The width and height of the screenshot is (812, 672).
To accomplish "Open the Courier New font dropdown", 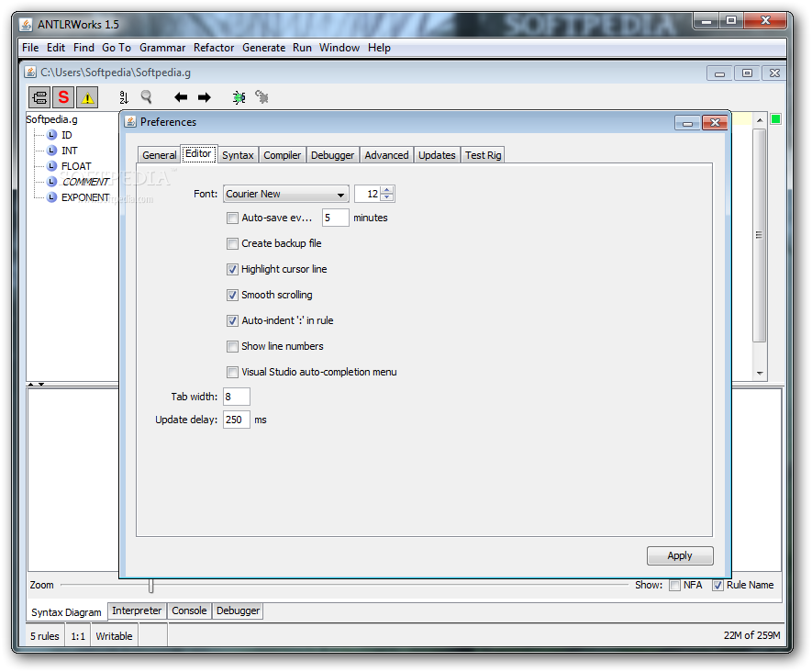I will tap(286, 195).
